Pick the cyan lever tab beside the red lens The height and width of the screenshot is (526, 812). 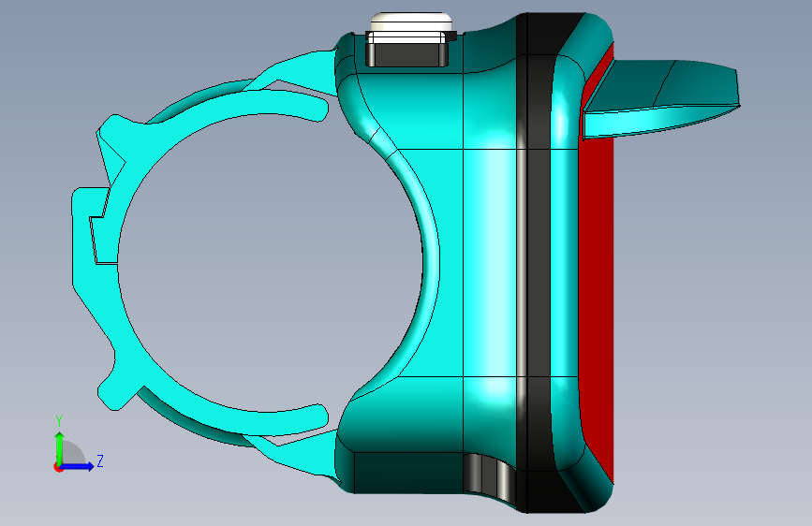660,99
